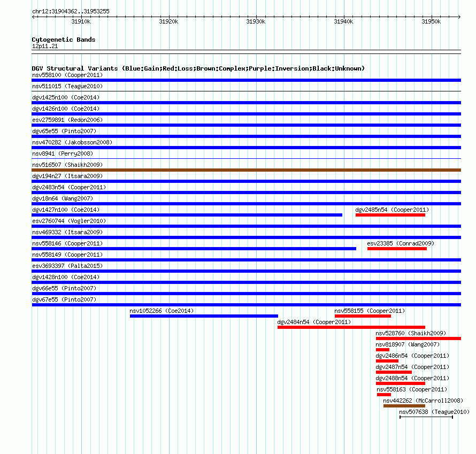The width and height of the screenshot is (476, 454).
Task: Open esv2760744 (Vogler2010) label
Action: pos(69,221)
